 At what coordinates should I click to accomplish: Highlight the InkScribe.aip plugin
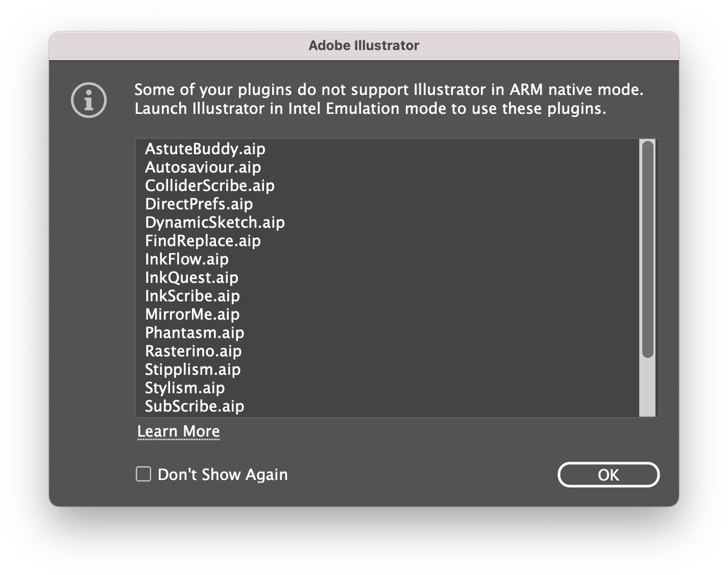pyautogui.click(x=192, y=296)
